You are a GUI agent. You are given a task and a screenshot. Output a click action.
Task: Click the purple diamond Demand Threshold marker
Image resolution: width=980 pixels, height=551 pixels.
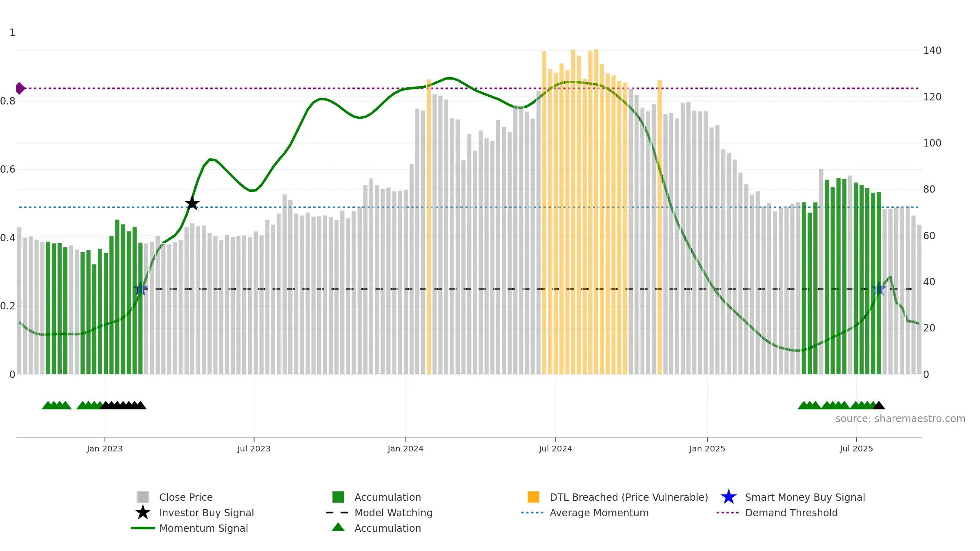click(20, 88)
